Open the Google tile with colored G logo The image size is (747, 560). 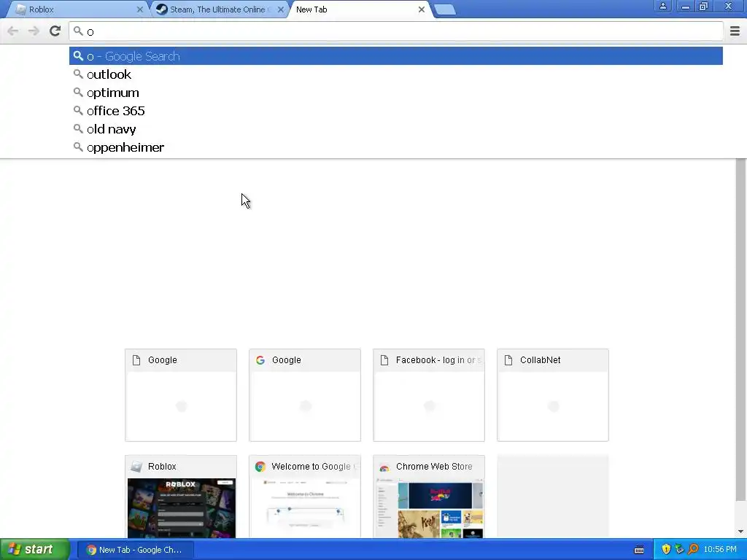click(x=304, y=394)
